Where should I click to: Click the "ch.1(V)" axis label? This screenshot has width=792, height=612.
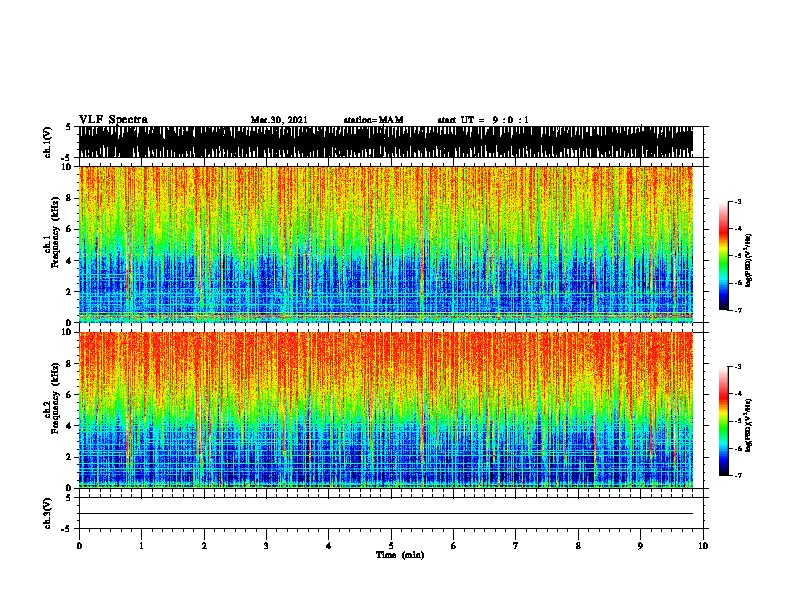pyautogui.click(x=47, y=142)
